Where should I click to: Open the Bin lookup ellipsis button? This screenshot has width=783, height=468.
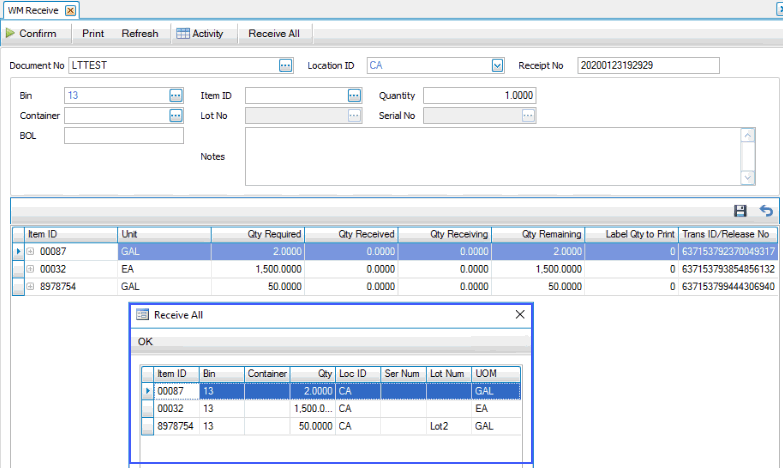176,95
